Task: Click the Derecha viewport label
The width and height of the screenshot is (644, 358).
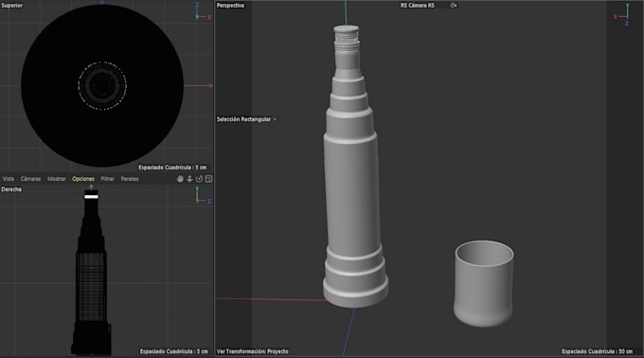Action: click(11, 189)
